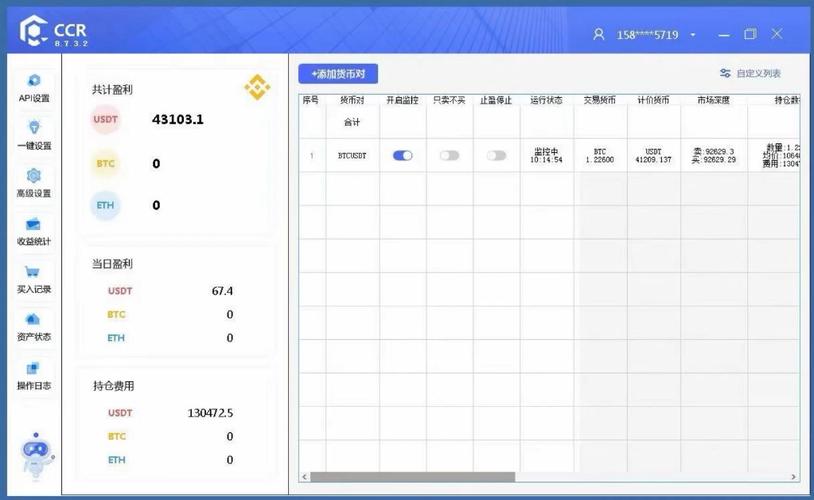The height and width of the screenshot is (500, 814).
Task: Click the 添加货币对 button
Action: click(338, 74)
